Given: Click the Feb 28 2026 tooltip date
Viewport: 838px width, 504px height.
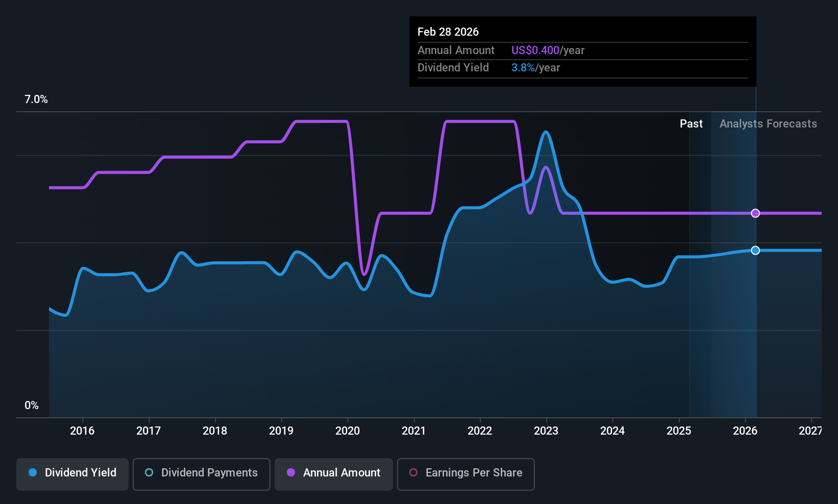Looking at the screenshot, I should [x=448, y=32].
